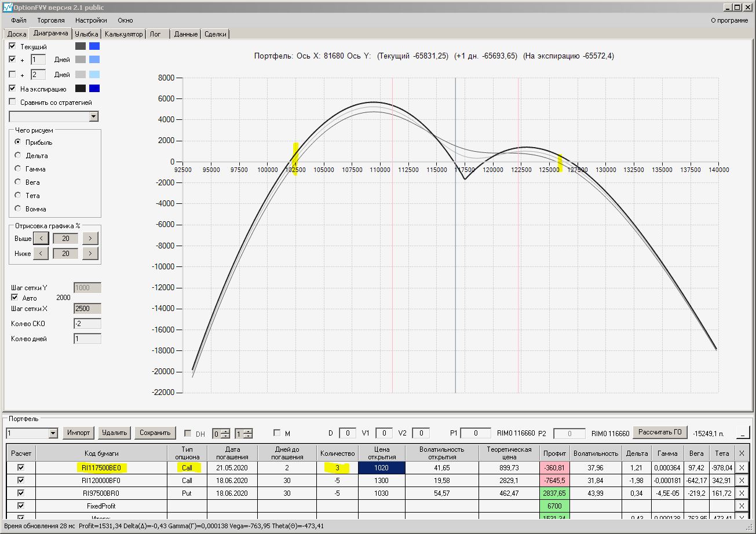Select the 'Дельта' radio button

[18, 156]
